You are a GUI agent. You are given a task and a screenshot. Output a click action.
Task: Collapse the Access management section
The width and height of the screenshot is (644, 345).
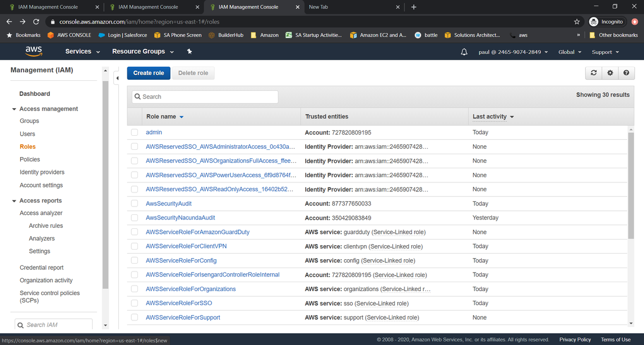coord(14,109)
